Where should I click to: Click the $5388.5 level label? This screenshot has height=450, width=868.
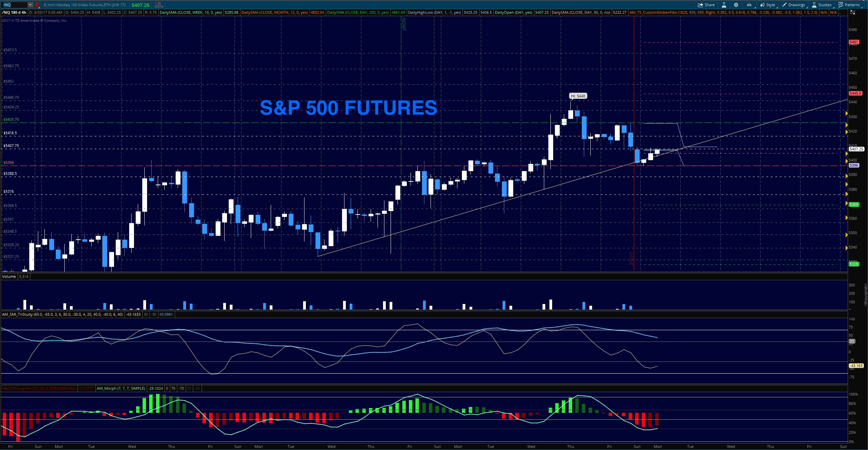tap(10, 174)
